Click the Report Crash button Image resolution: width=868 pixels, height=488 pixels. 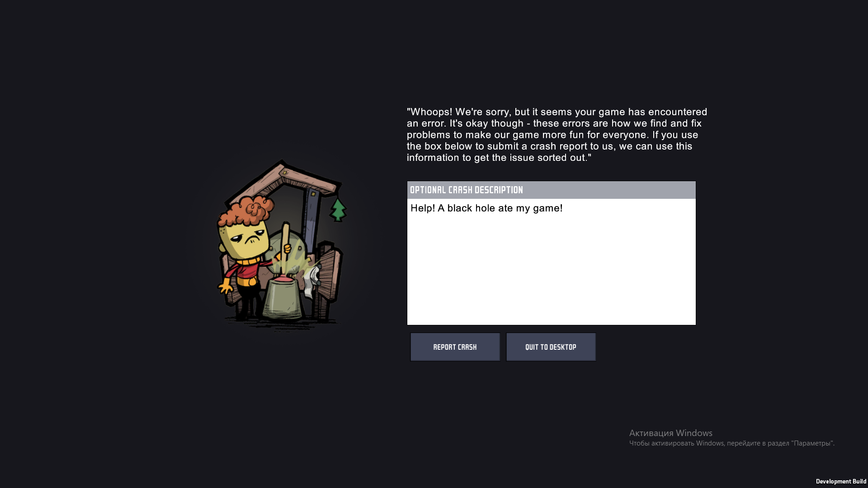pyautogui.click(x=455, y=347)
